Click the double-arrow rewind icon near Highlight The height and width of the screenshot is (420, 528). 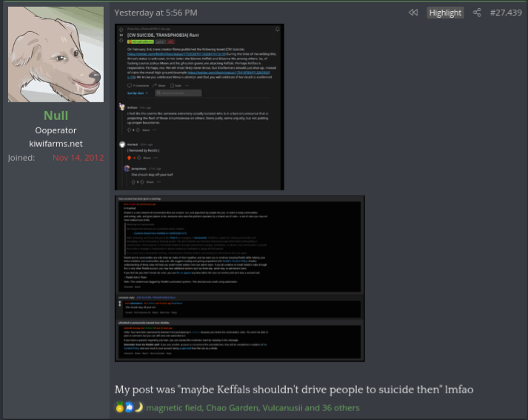(413, 13)
